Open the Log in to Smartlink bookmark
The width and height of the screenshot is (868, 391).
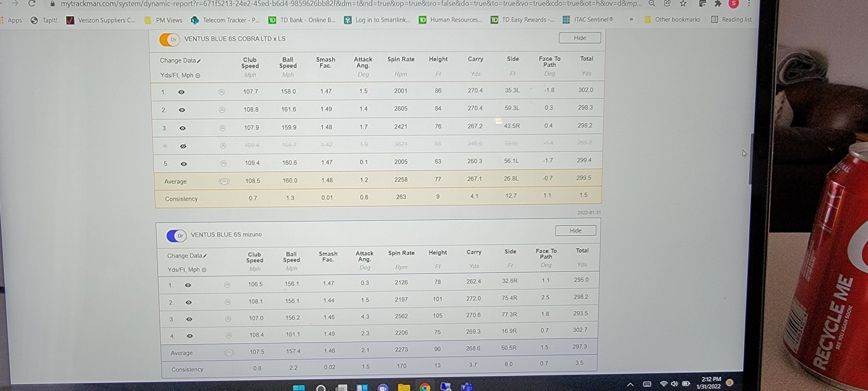[377, 20]
